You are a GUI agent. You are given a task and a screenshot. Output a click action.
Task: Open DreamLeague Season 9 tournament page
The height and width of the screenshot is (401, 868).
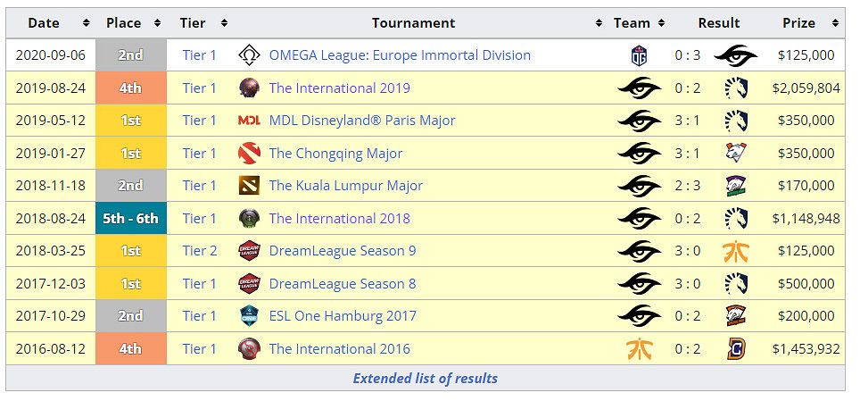(x=343, y=251)
